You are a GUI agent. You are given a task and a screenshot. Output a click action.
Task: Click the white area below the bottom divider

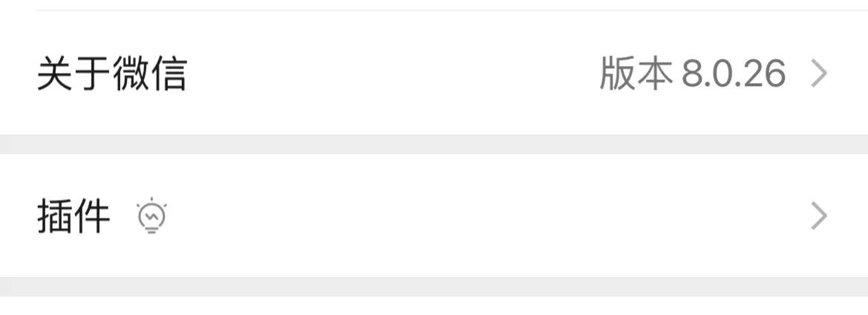(434, 306)
